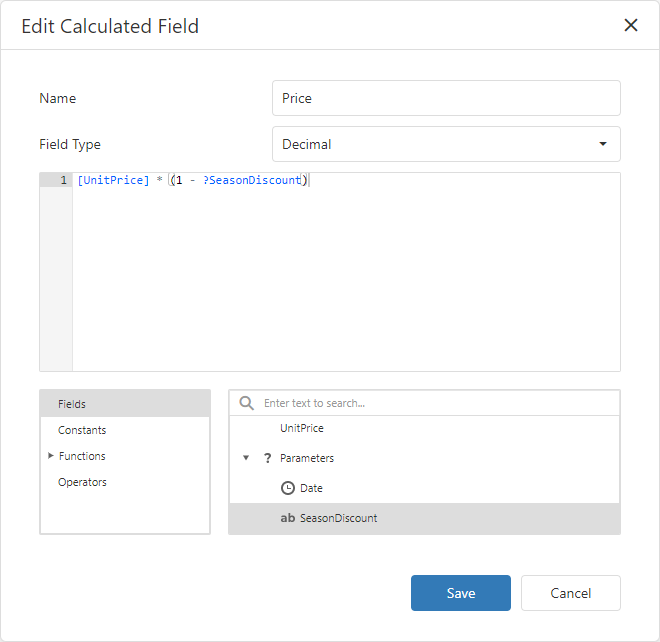Screen dimensions: 660x642
Task: Open the Field Type Decimal dropdown
Action: [446, 144]
